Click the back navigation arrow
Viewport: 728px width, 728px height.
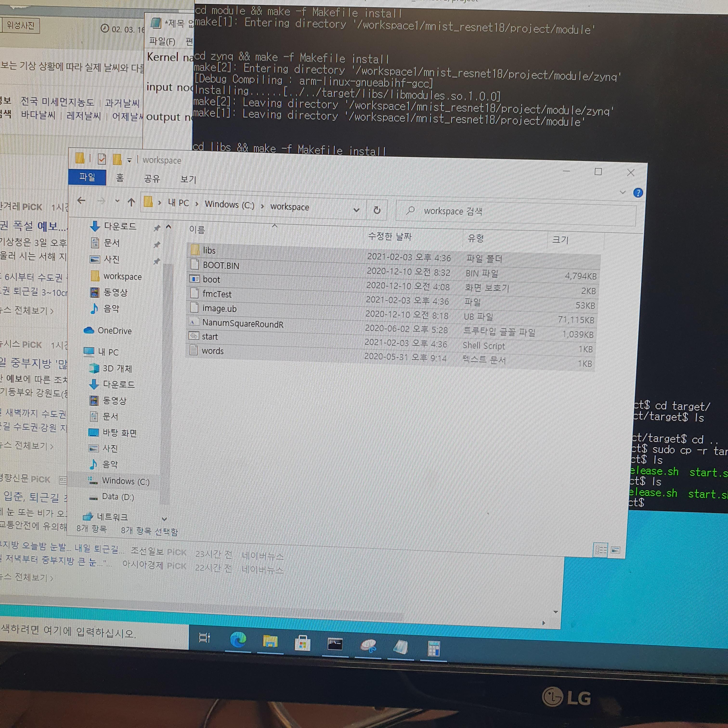click(x=81, y=201)
